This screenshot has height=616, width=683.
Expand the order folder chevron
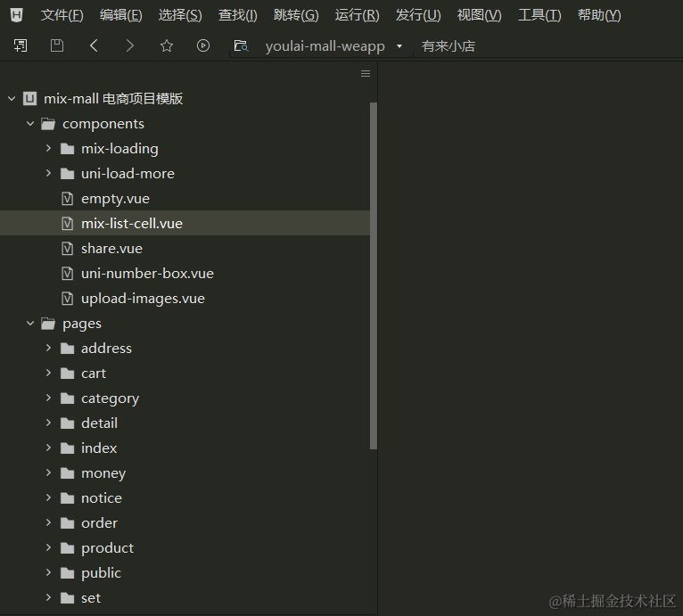coord(48,522)
